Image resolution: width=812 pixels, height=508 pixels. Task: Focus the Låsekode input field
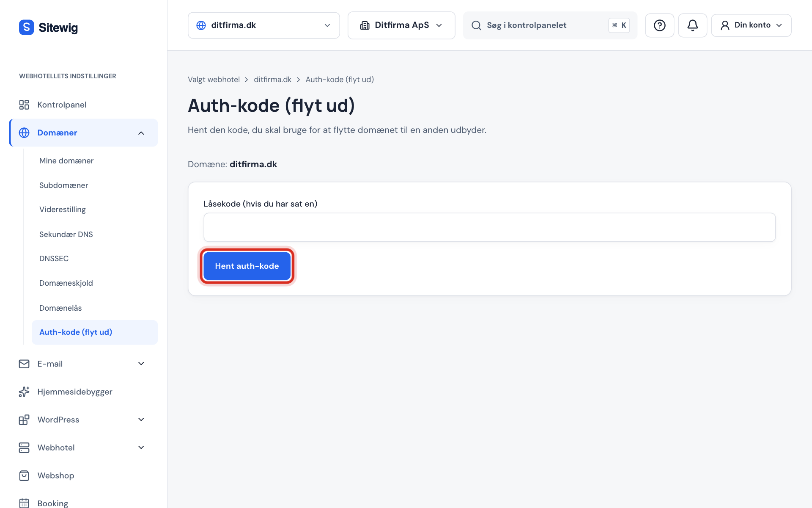pyautogui.click(x=489, y=227)
